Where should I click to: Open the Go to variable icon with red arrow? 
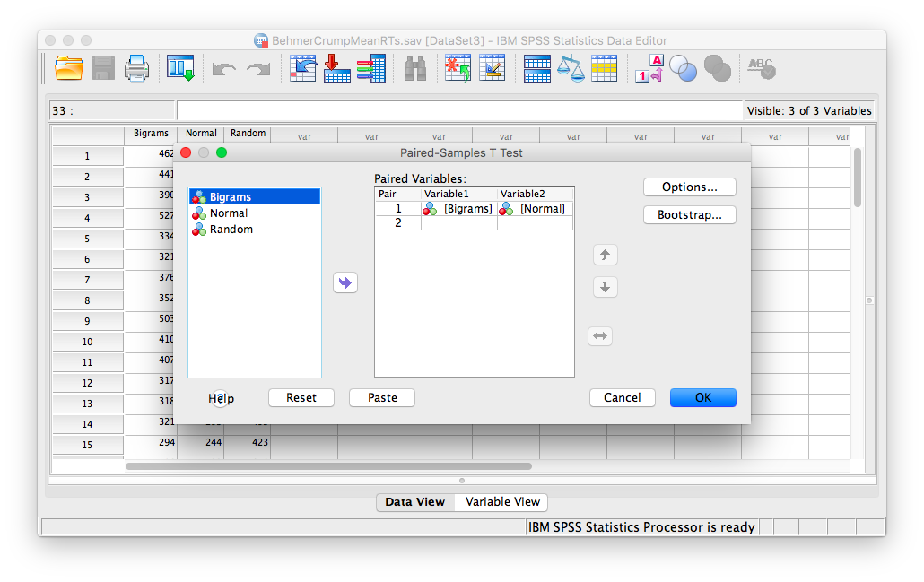(337, 68)
